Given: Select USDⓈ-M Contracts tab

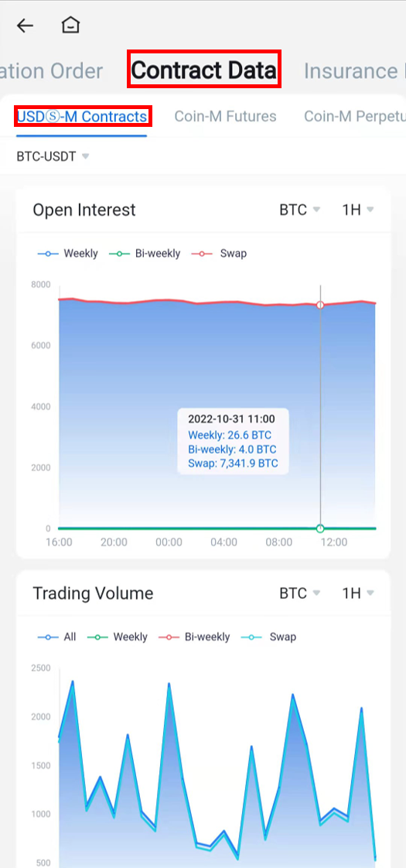Looking at the screenshot, I should pyautogui.click(x=82, y=117).
